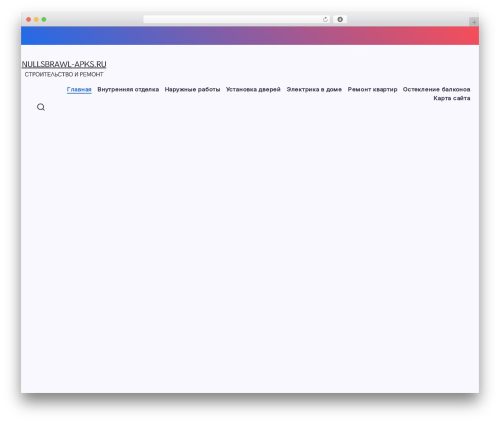Select the Главная menu item
This screenshot has height=423, width=500.
point(79,89)
